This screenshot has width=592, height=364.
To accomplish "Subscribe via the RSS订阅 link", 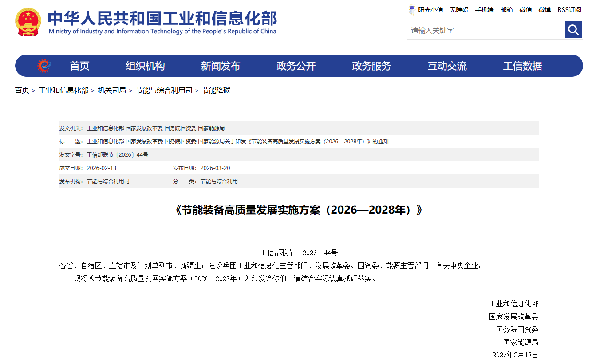I will pyautogui.click(x=569, y=10).
